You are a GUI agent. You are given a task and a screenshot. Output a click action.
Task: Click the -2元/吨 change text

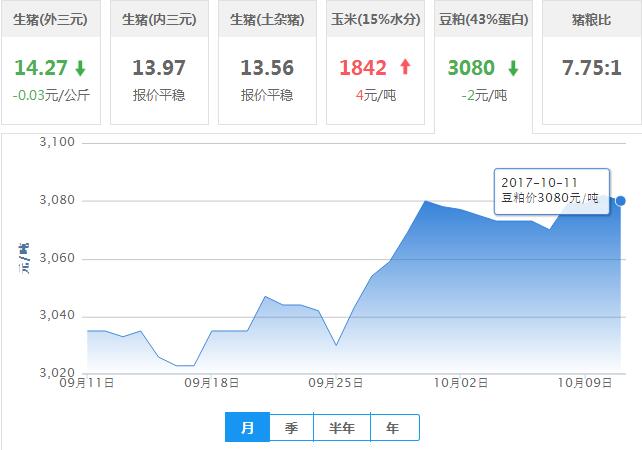click(484, 95)
